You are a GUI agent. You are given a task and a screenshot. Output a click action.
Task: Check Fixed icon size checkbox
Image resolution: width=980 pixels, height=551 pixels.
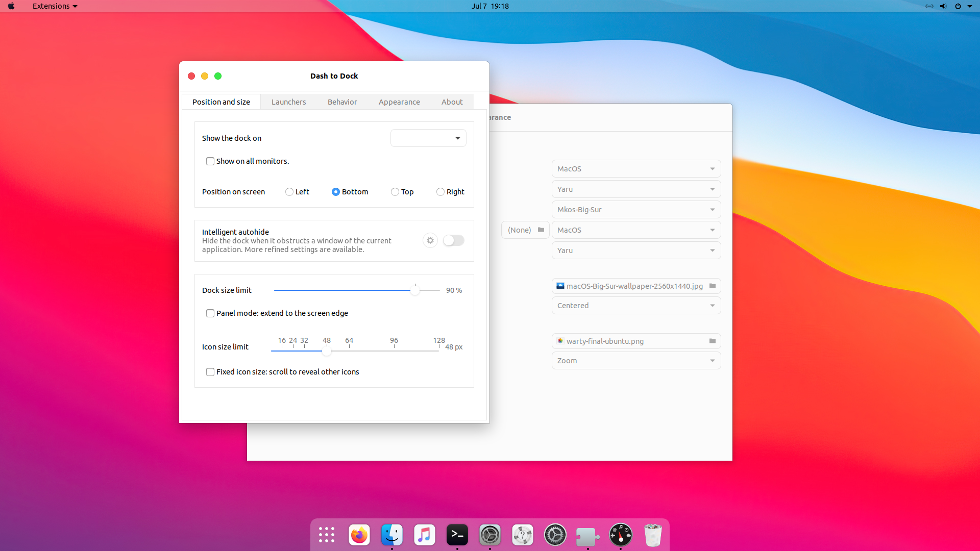coord(210,372)
